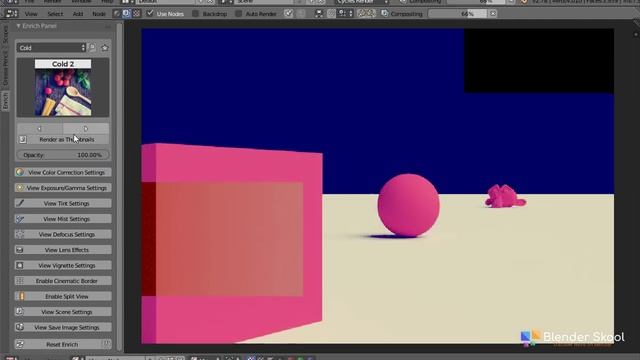Viewport: 640px width, 360px height.
Task: Switch to the Scopes vertical tab
Action: click(x=5, y=34)
